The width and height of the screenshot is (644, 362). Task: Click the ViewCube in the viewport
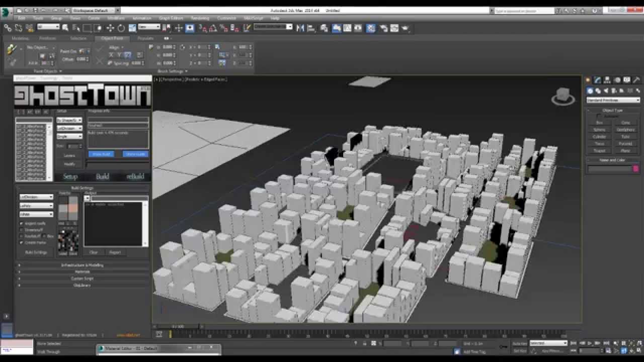563,96
